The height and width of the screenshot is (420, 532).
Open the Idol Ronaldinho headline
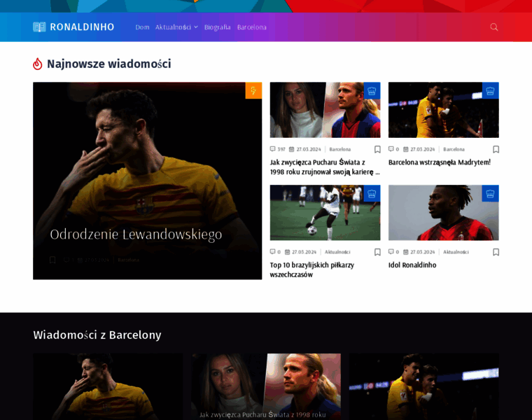click(x=412, y=265)
